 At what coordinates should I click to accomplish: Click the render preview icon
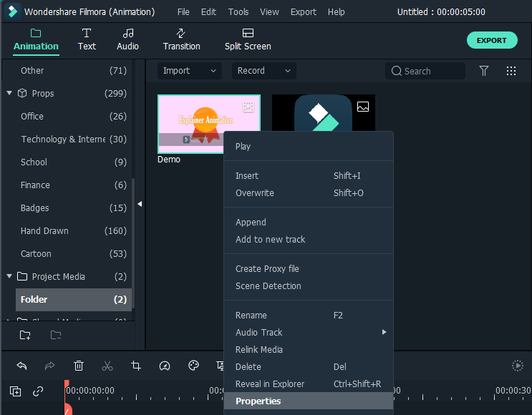(518, 366)
